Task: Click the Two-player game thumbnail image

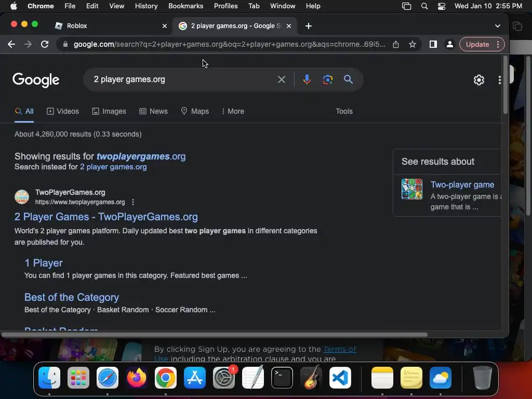Action: click(412, 189)
